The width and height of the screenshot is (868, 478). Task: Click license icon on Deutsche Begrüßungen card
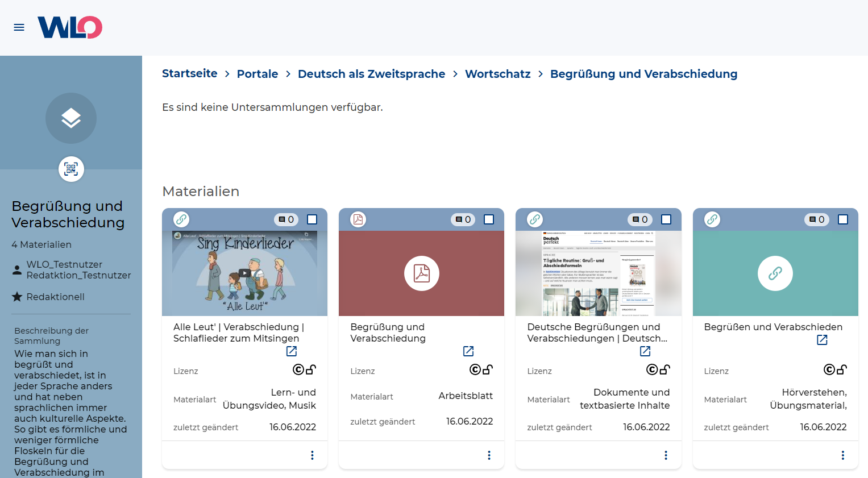coord(658,370)
